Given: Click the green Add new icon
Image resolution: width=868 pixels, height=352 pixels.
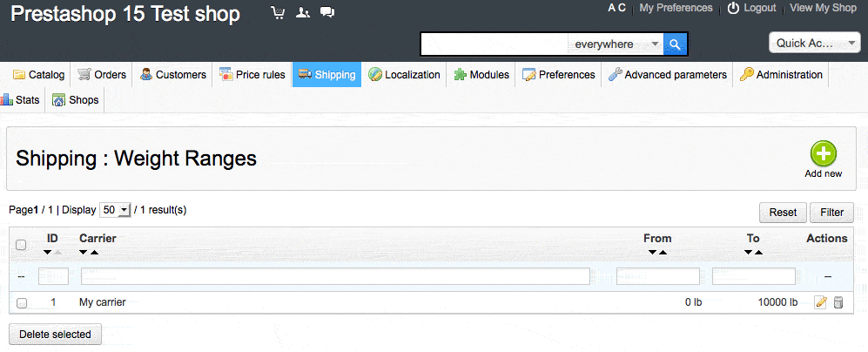Looking at the screenshot, I should [x=823, y=154].
